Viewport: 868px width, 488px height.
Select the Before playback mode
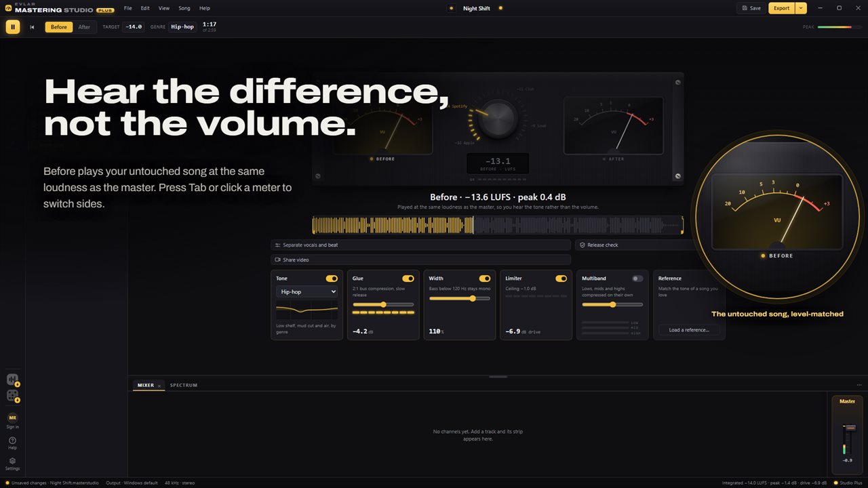click(x=59, y=27)
